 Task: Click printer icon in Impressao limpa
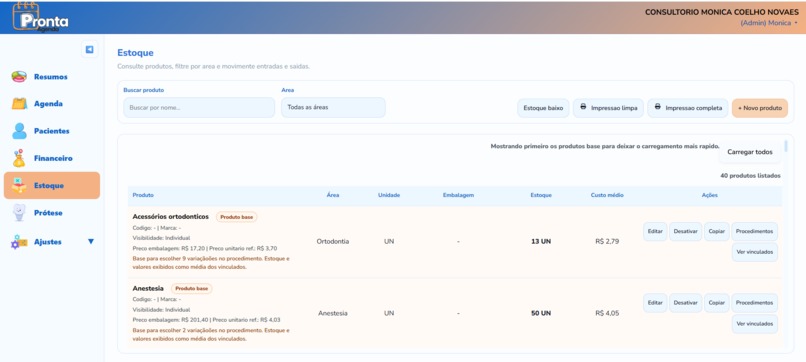(583, 107)
